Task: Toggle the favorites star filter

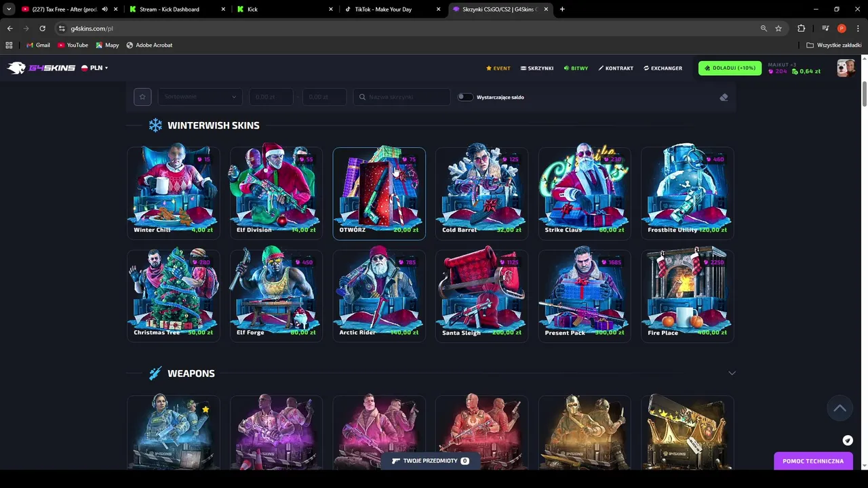Action: click(142, 97)
